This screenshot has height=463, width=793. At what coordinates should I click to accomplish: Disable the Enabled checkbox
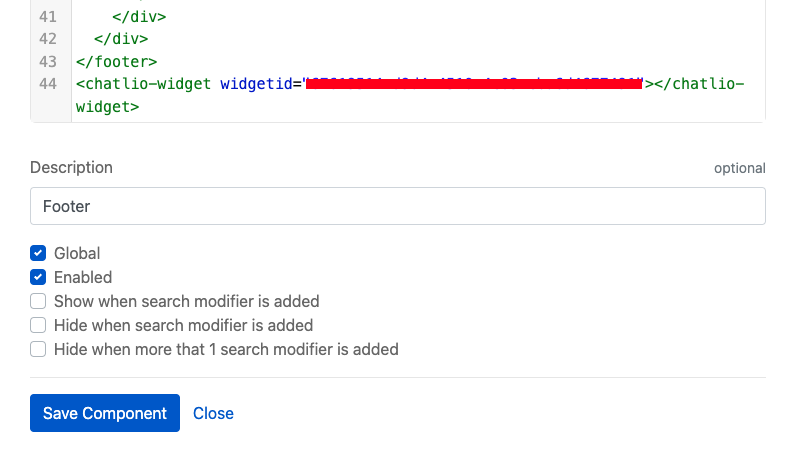[38, 277]
